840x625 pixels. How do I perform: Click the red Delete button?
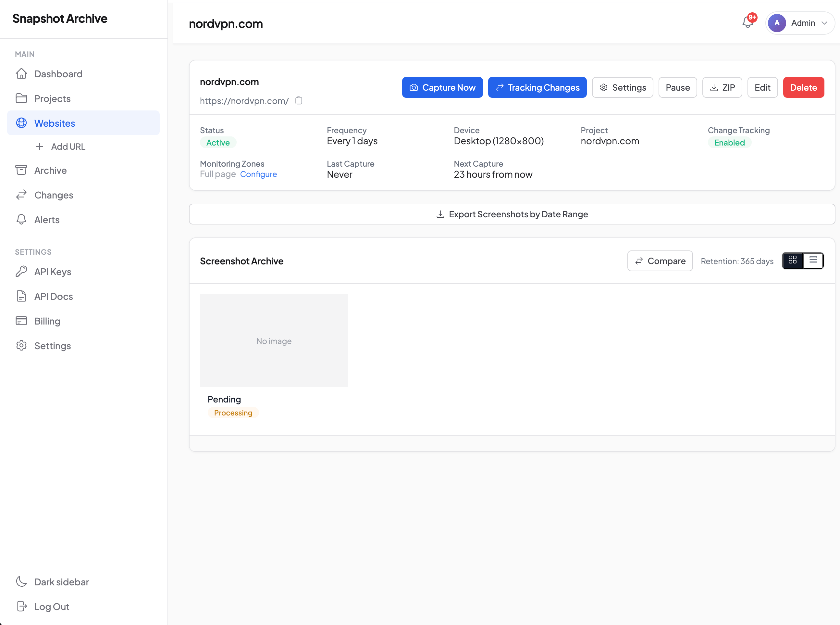click(803, 87)
